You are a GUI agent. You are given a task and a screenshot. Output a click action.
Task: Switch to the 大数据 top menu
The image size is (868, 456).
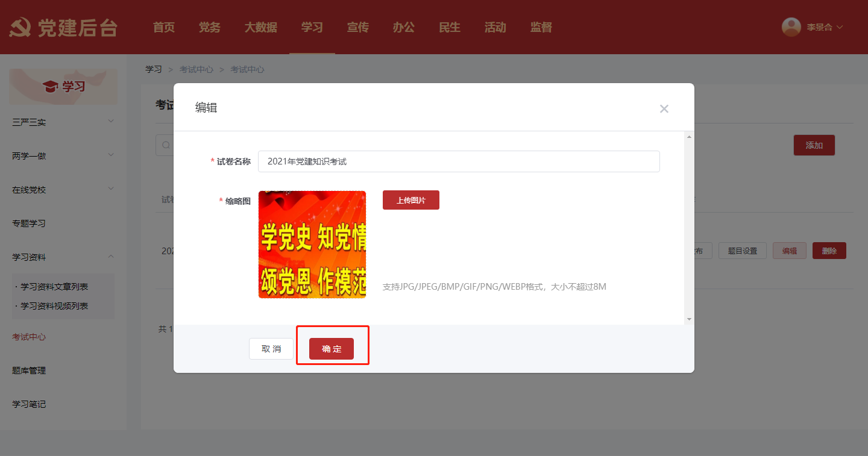click(260, 27)
